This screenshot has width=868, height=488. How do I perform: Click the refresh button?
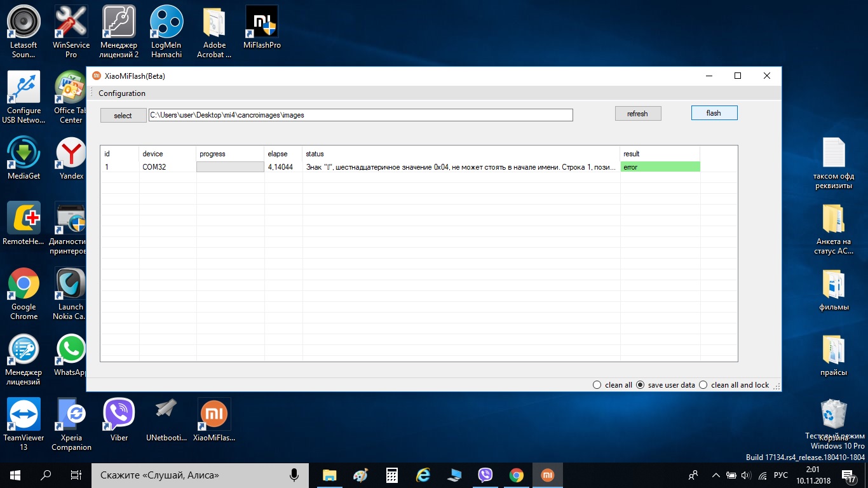637,114
